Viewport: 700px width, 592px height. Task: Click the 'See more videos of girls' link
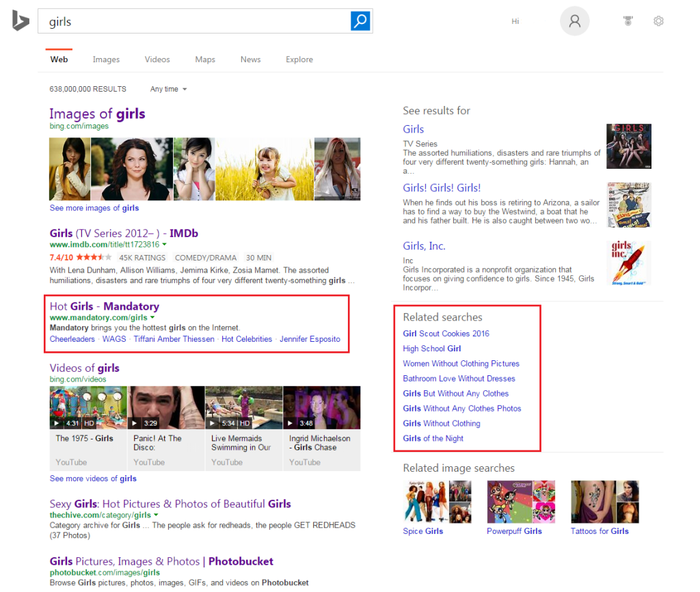click(x=93, y=479)
